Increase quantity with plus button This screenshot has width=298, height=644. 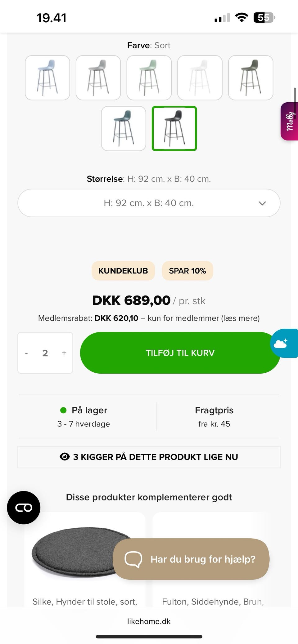click(64, 353)
